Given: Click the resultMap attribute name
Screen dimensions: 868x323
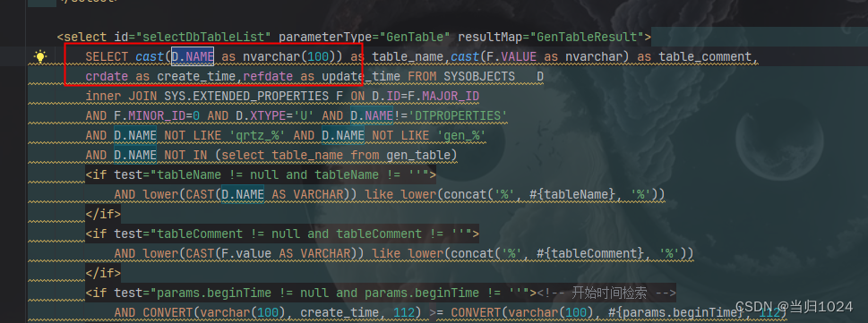Looking at the screenshot, I should (490, 37).
